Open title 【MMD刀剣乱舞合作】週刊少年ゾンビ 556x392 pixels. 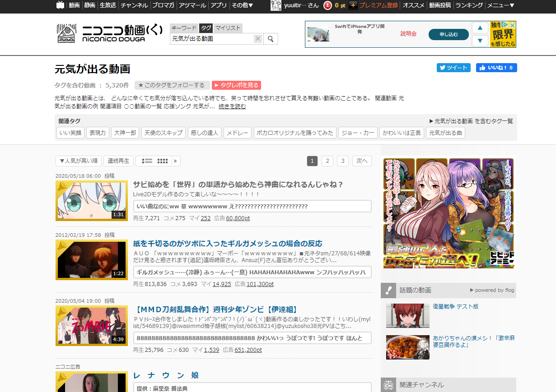tap(216, 309)
